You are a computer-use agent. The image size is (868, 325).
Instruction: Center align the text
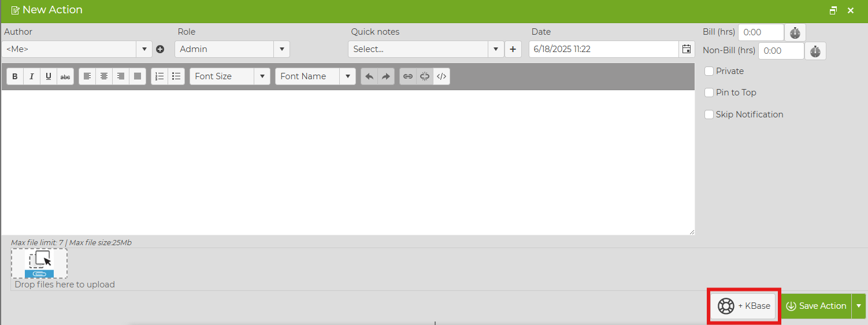[x=104, y=76]
